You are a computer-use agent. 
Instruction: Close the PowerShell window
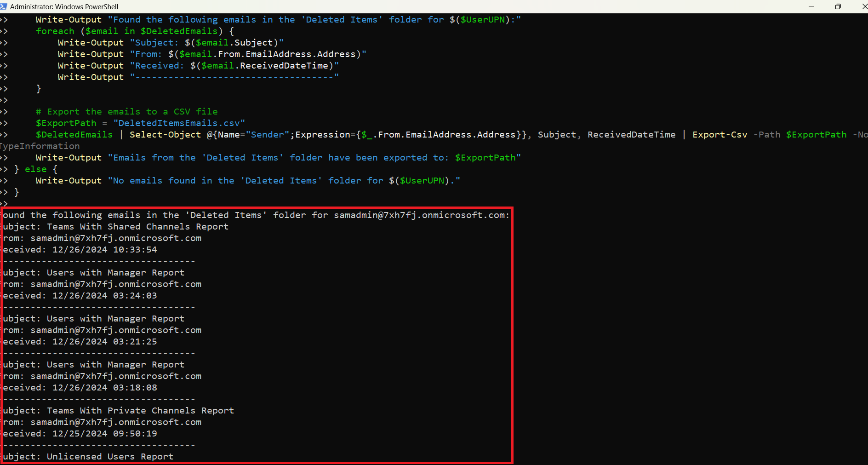point(863,6)
